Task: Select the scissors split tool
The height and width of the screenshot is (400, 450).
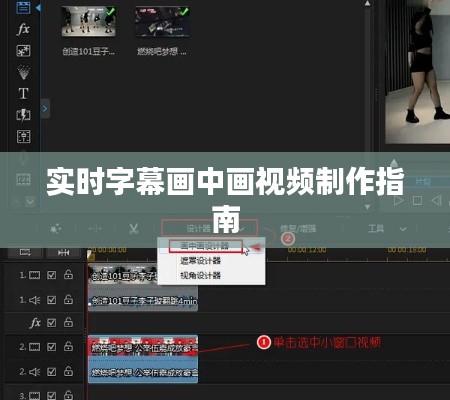Action: (x=134, y=229)
